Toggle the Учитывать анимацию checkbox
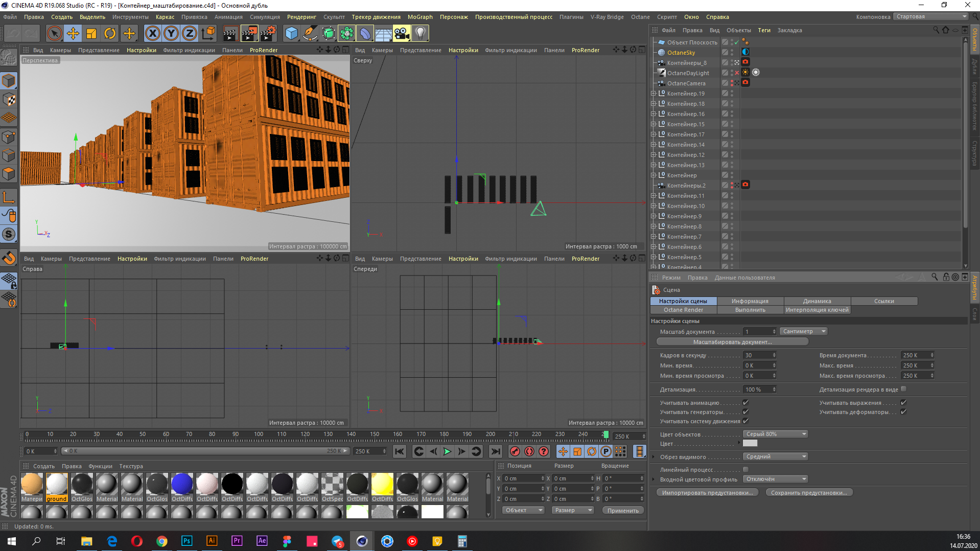 tap(745, 403)
